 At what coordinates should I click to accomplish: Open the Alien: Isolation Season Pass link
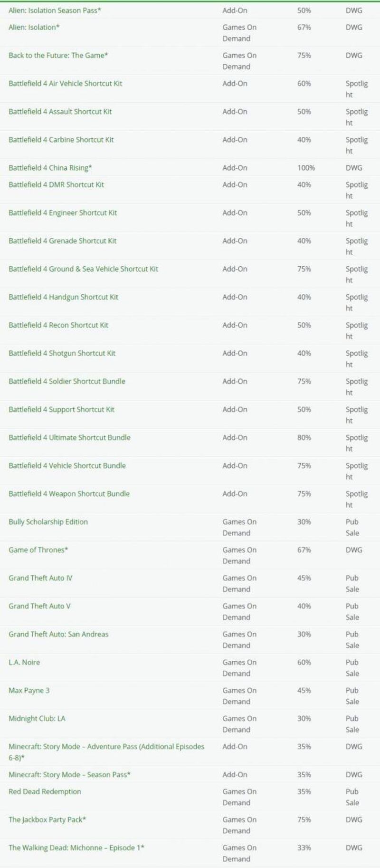click(55, 10)
